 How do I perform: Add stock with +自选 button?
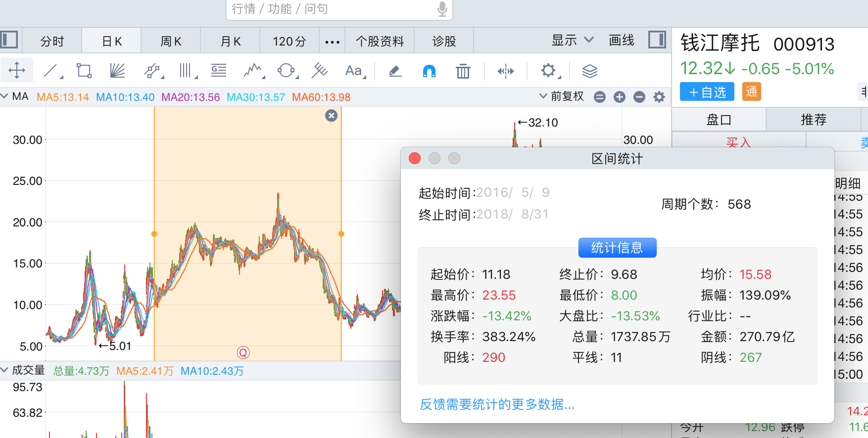pyautogui.click(x=707, y=92)
